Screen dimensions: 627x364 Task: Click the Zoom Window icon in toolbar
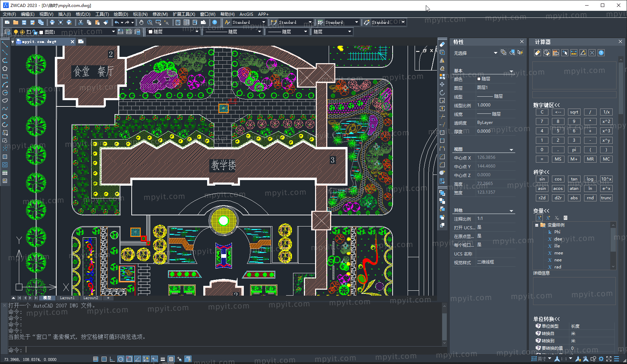pyautogui.click(x=158, y=22)
